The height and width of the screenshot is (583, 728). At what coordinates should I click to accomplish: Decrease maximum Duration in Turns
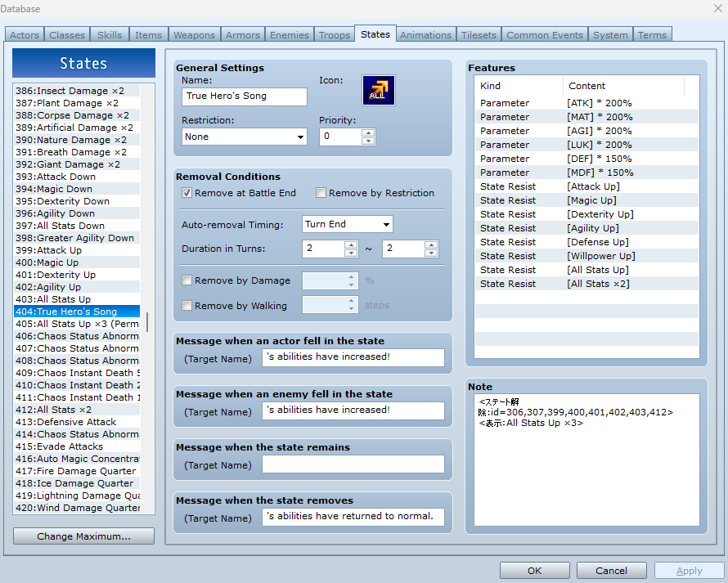[x=431, y=253]
